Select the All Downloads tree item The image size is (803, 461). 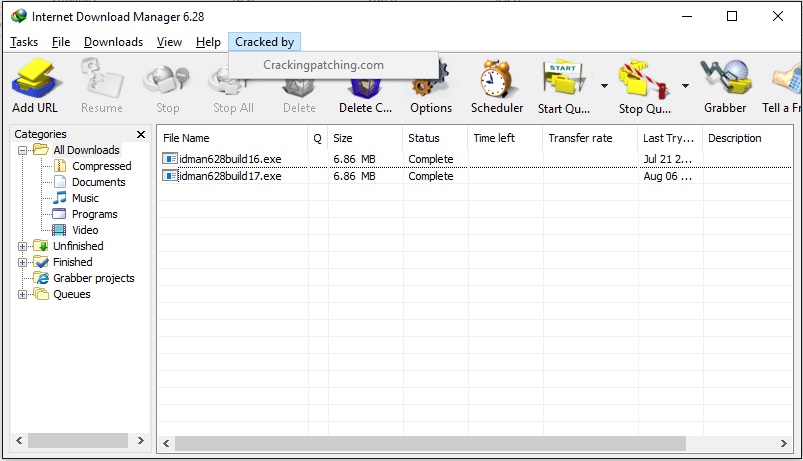pos(86,150)
